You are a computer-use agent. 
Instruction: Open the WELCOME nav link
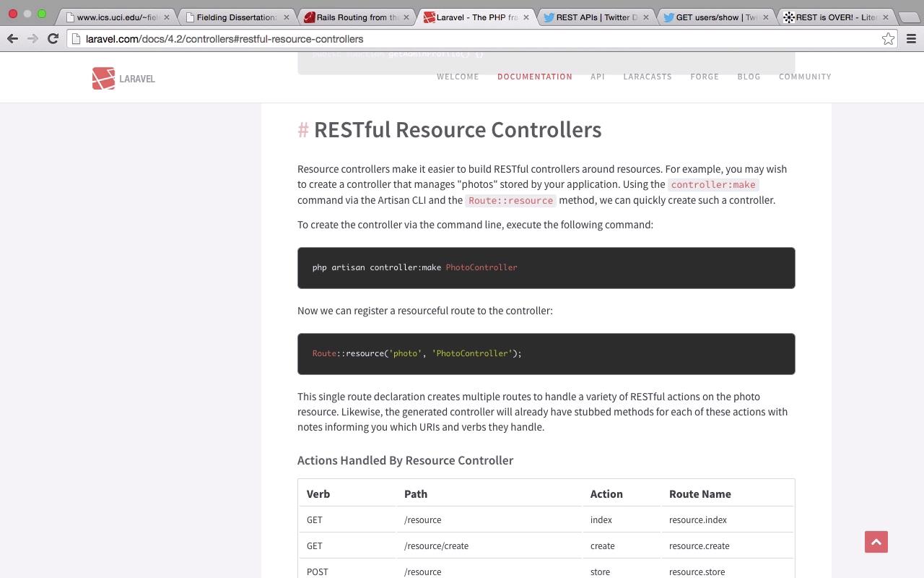458,77
